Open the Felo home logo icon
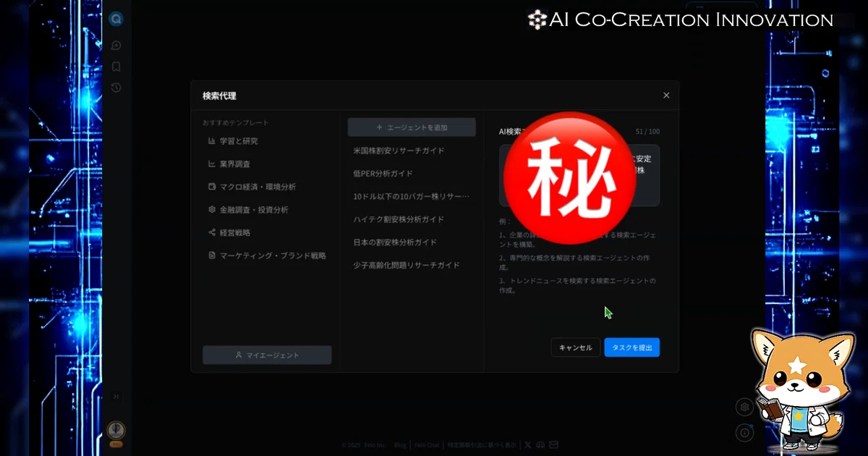The height and width of the screenshot is (456, 868). (116, 20)
